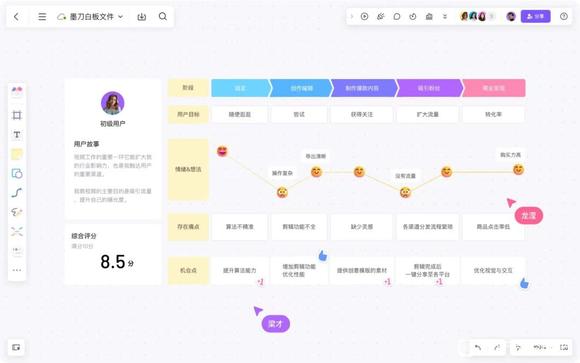Click the third collaborator avatar
Viewport: 580px width, 363px height.
tap(482, 16)
